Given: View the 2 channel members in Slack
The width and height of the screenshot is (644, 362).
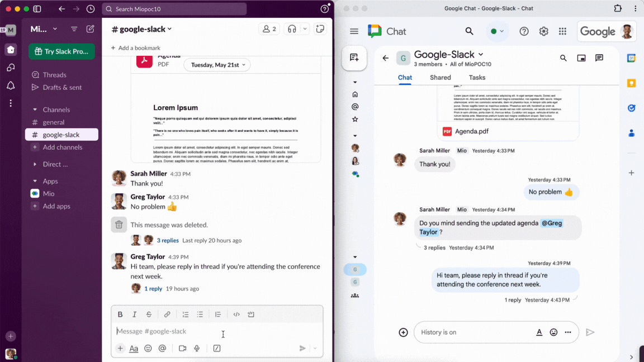Looking at the screenshot, I should coord(269,29).
